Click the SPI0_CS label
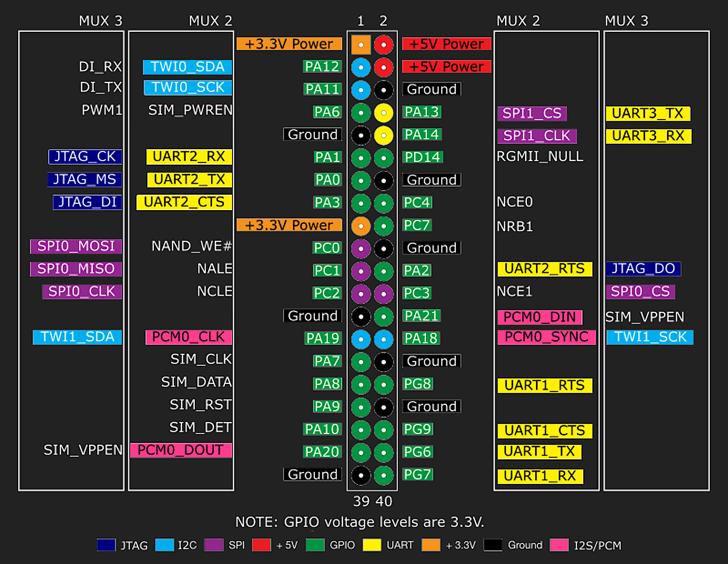 [x=640, y=292]
